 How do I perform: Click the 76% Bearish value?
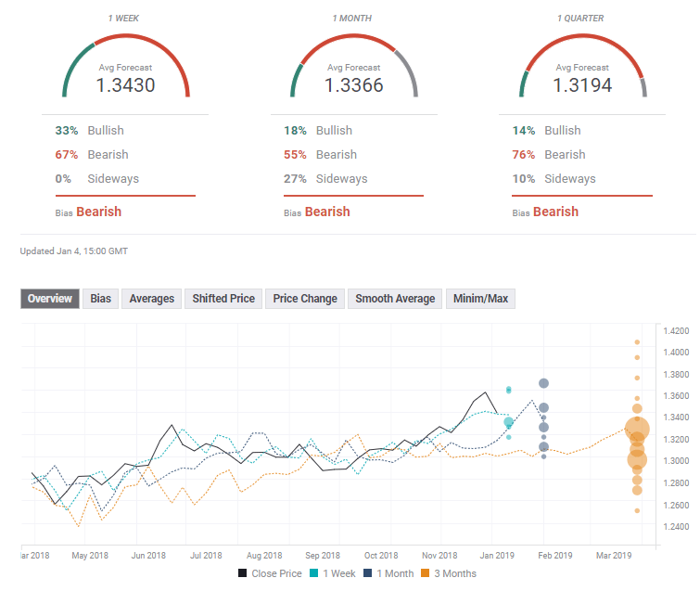(524, 155)
